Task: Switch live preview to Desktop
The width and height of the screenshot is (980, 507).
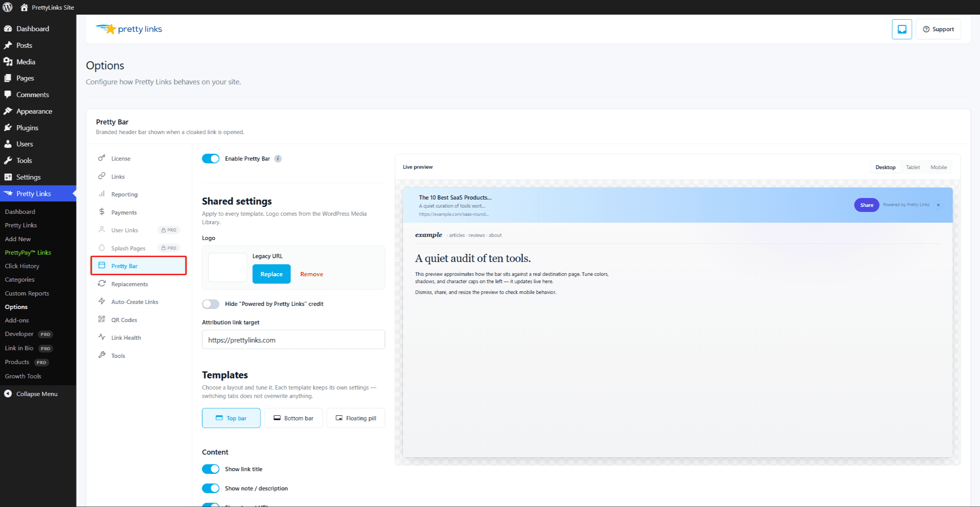Action: click(885, 167)
